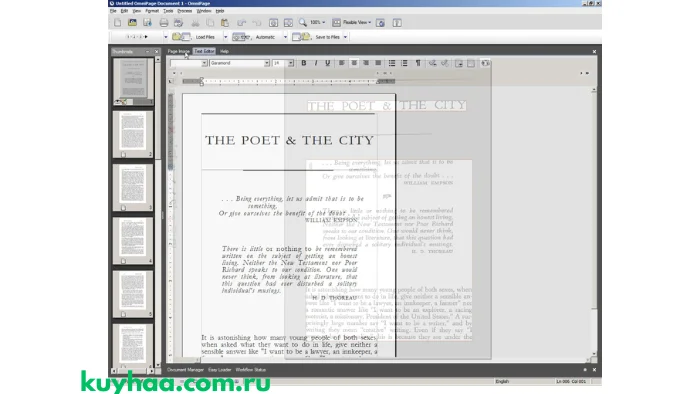
Task: Open the Tools menu
Action: click(168, 11)
